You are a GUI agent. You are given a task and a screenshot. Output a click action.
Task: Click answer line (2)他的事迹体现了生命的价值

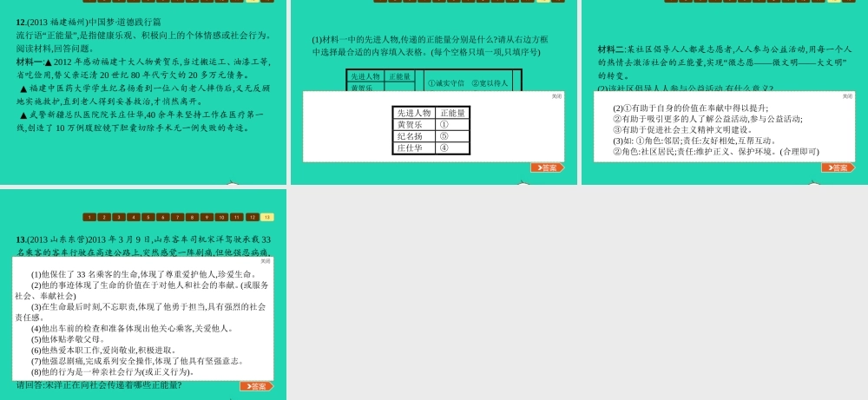point(142,290)
